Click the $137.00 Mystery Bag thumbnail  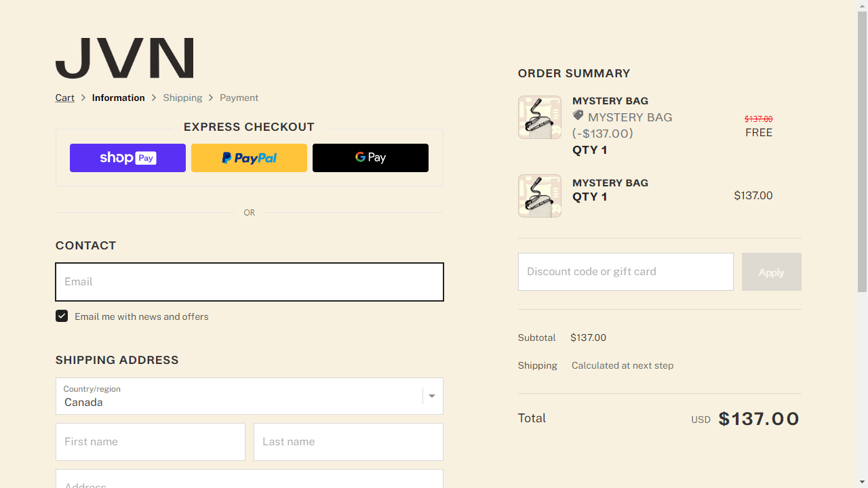540,196
